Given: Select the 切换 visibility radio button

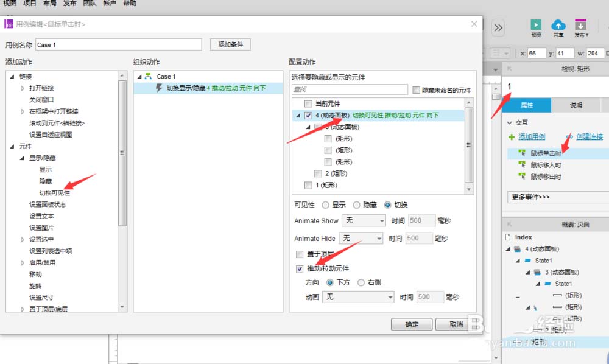Looking at the screenshot, I should pos(387,205).
